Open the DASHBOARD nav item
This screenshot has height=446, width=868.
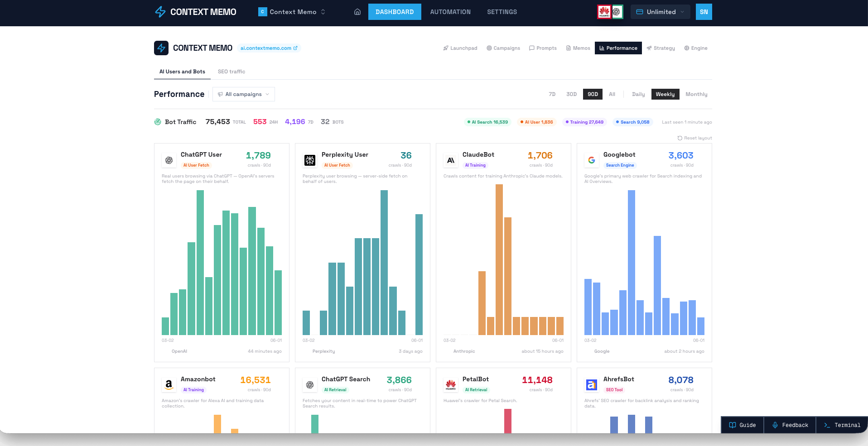coord(395,12)
